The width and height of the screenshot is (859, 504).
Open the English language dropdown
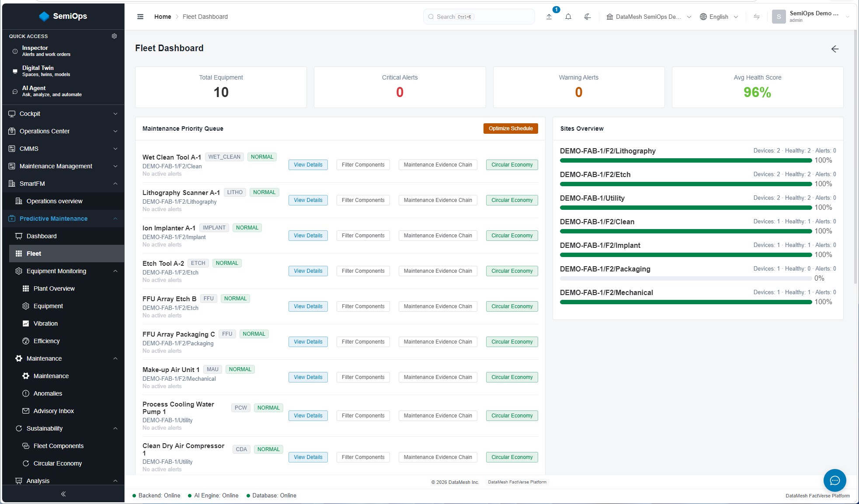(x=719, y=17)
